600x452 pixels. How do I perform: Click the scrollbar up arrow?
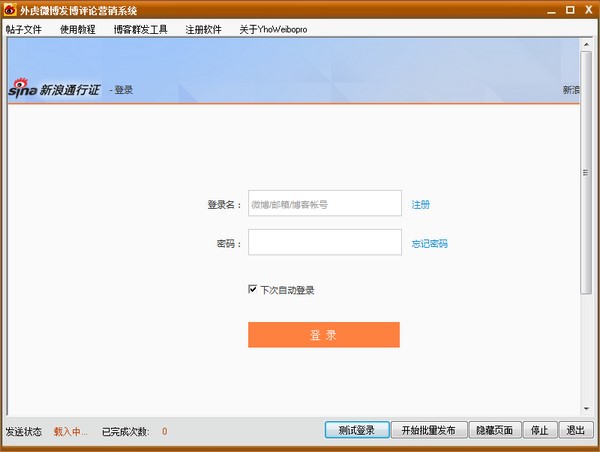point(586,45)
